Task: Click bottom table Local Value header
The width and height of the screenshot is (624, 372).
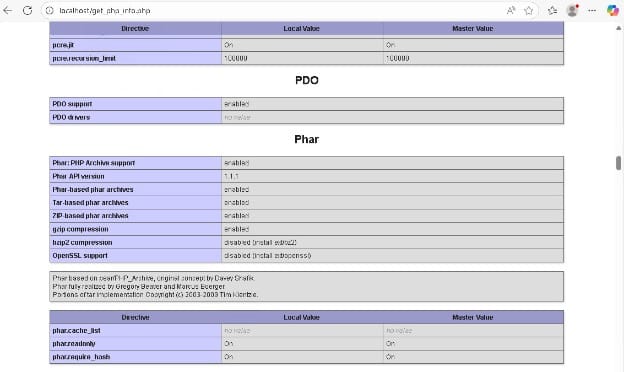Action: [302, 317]
